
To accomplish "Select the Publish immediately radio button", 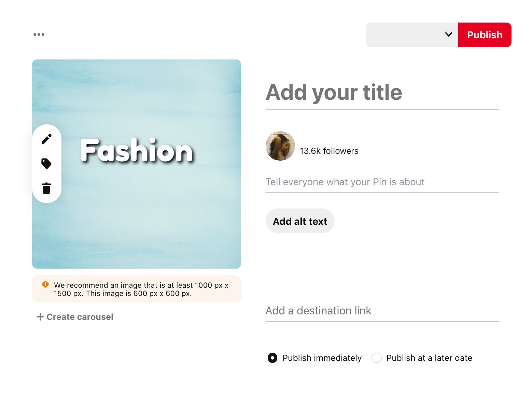I will coord(272,358).
